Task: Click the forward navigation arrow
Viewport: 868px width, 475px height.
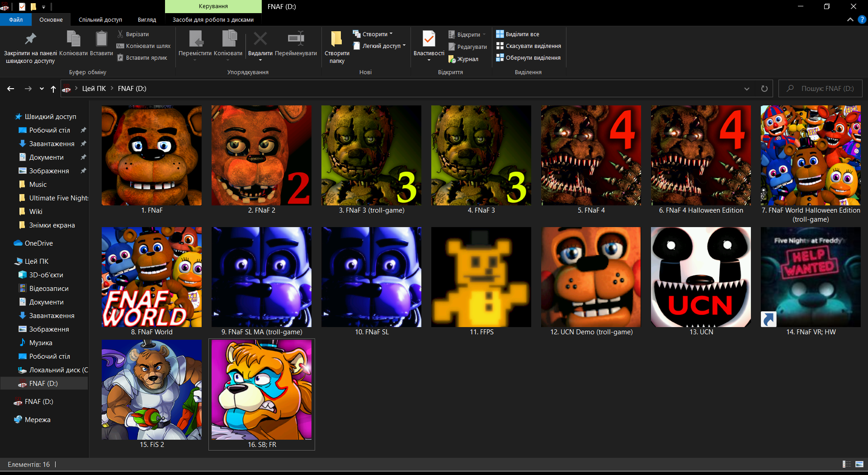Action: pyautogui.click(x=28, y=89)
